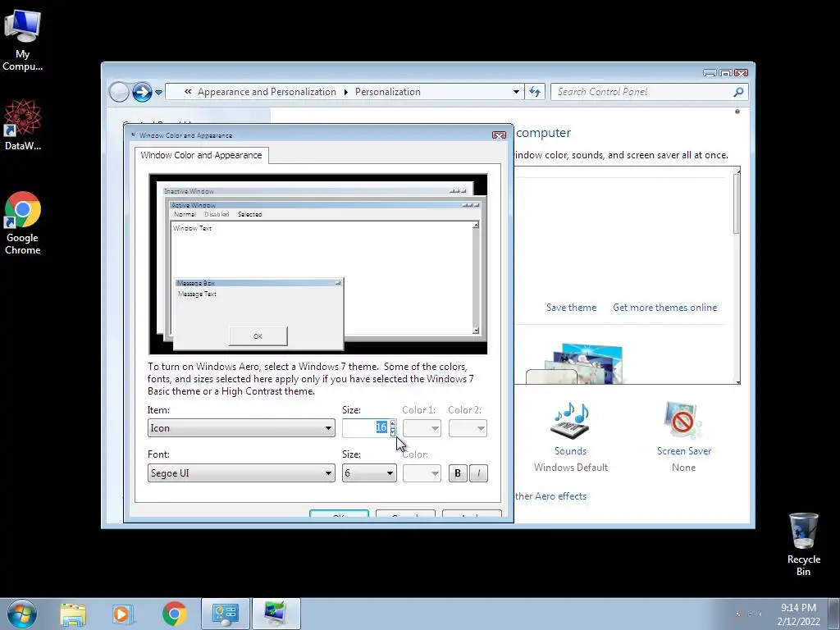Viewport: 840px width, 630px height.
Task: Close the Window Color and Appearance dialog
Action: (x=499, y=135)
